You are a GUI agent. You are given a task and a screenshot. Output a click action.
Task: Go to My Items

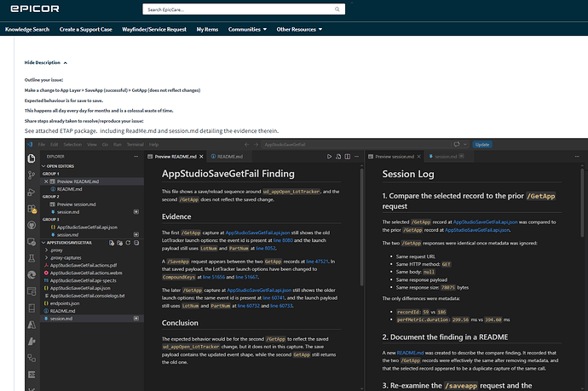point(207,29)
